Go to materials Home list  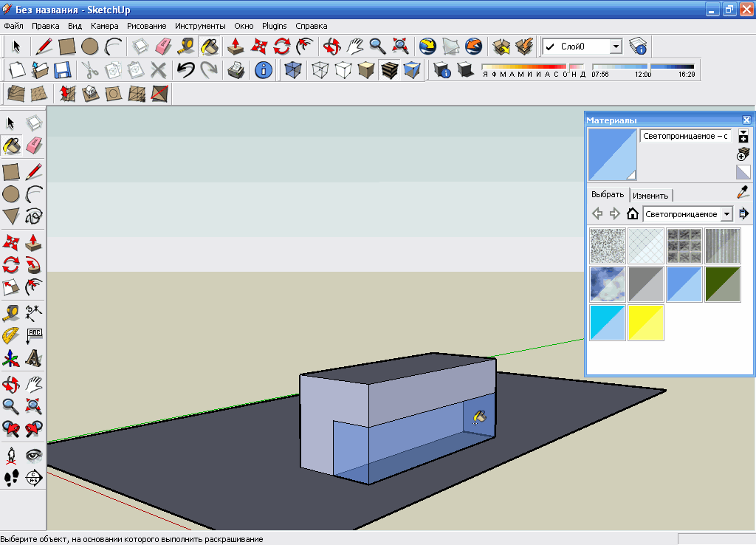coord(632,213)
